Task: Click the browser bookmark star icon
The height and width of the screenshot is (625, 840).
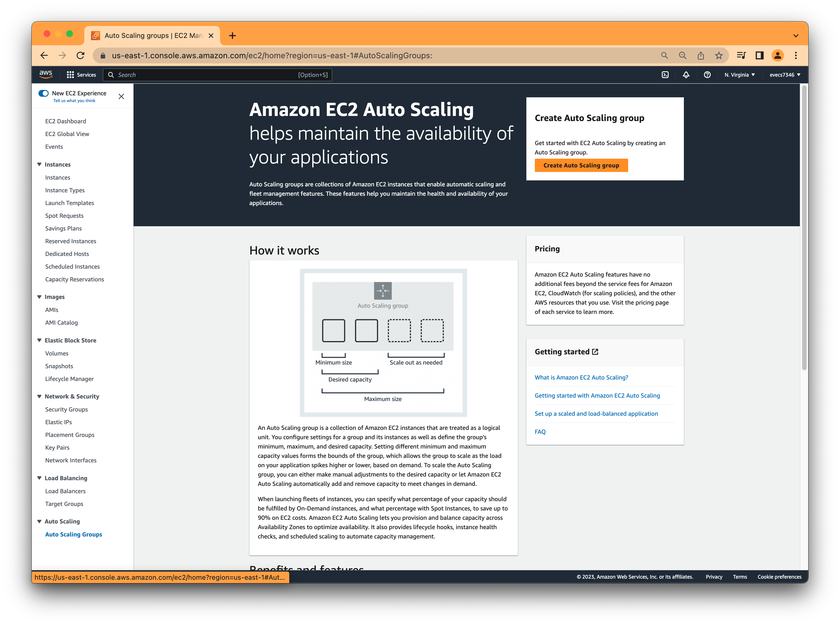Action: (719, 55)
